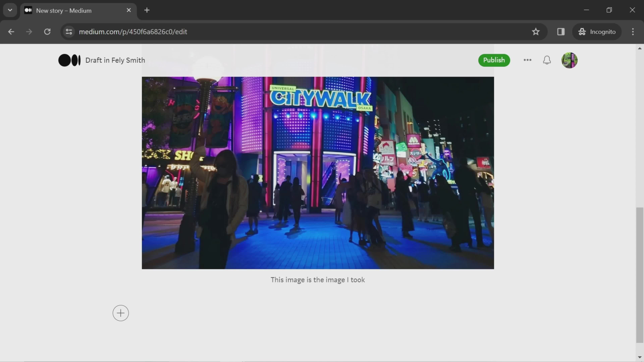The image size is (644, 362).
Task: Open the browser side panel
Action: [561, 32]
